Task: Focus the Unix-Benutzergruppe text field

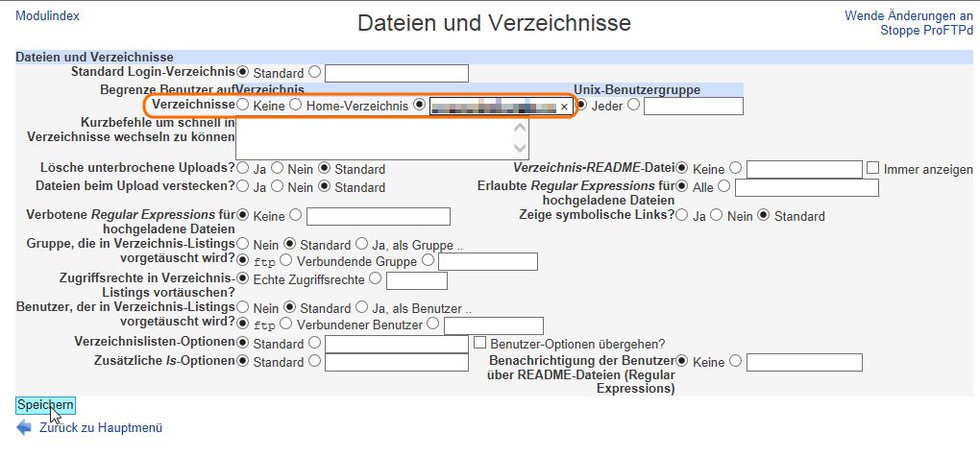Action: tap(693, 106)
